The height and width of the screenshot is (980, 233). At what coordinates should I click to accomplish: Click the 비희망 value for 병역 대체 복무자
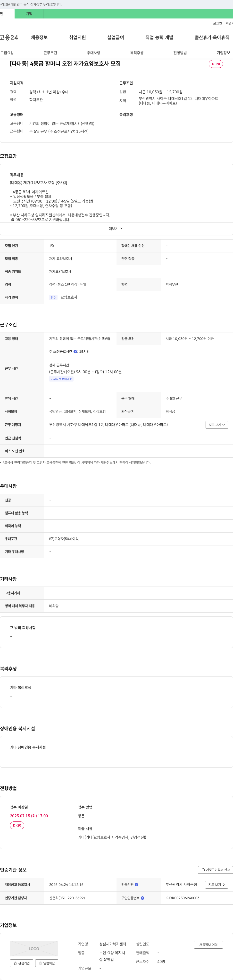53,606
